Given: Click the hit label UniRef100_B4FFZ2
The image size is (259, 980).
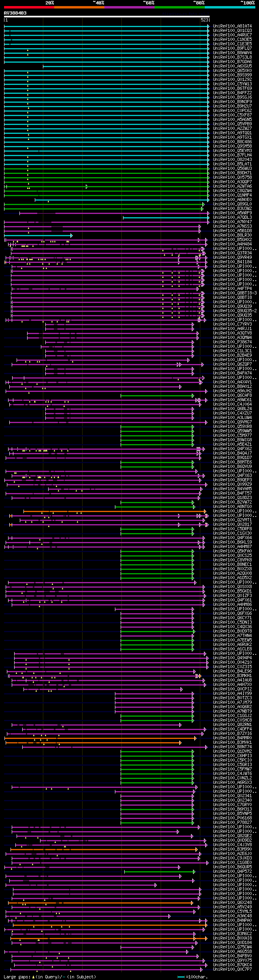Looking at the screenshot, I should point(232,93).
